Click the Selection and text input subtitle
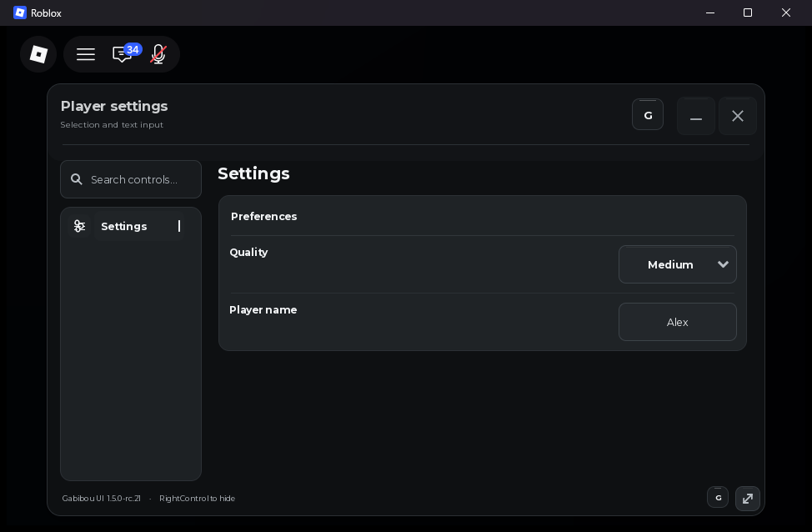Viewport: 812px width, 532px height. [x=112, y=125]
